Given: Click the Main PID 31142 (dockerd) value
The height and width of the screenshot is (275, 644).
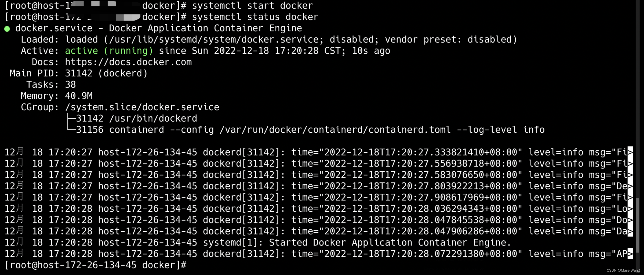Looking at the screenshot, I should [x=106, y=73].
